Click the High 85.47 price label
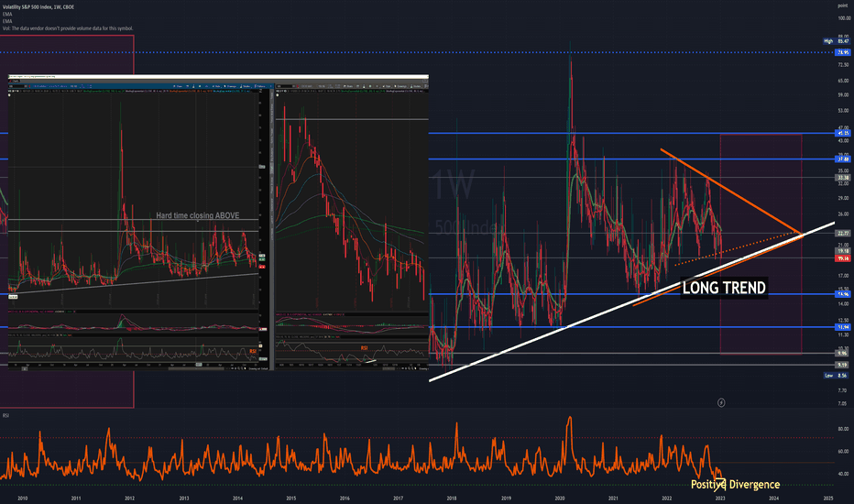 tap(837, 41)
